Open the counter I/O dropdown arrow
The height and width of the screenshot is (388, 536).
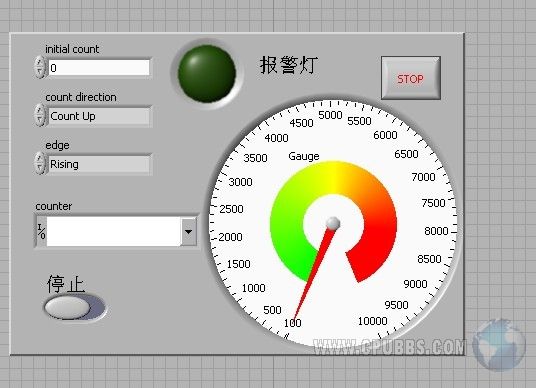(x=188, y=232)
